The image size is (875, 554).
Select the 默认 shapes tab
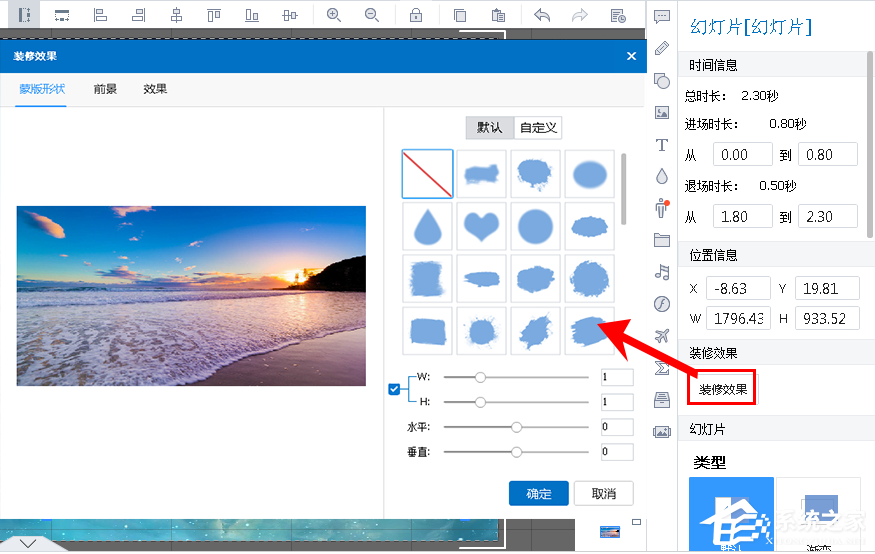(x=489, y=128)
